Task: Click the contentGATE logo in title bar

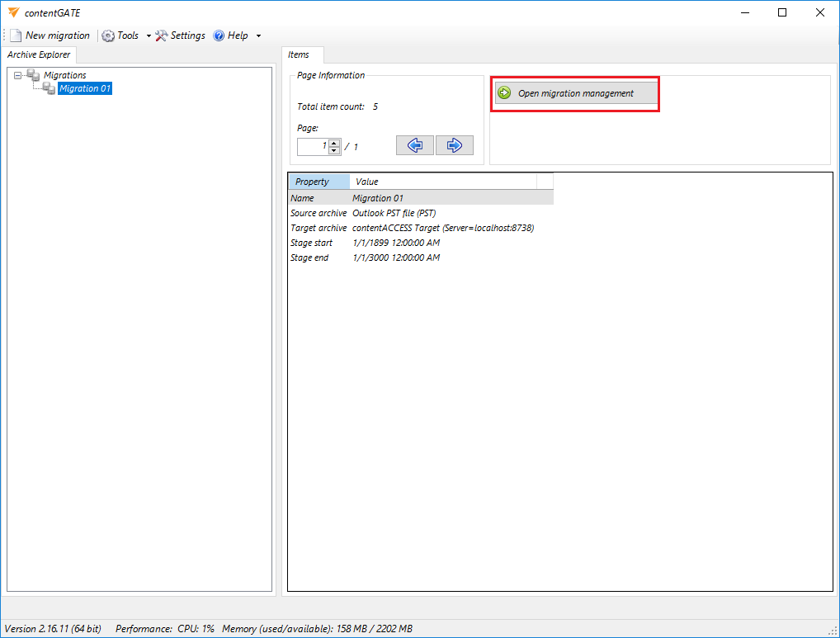Action: (12, 12)
